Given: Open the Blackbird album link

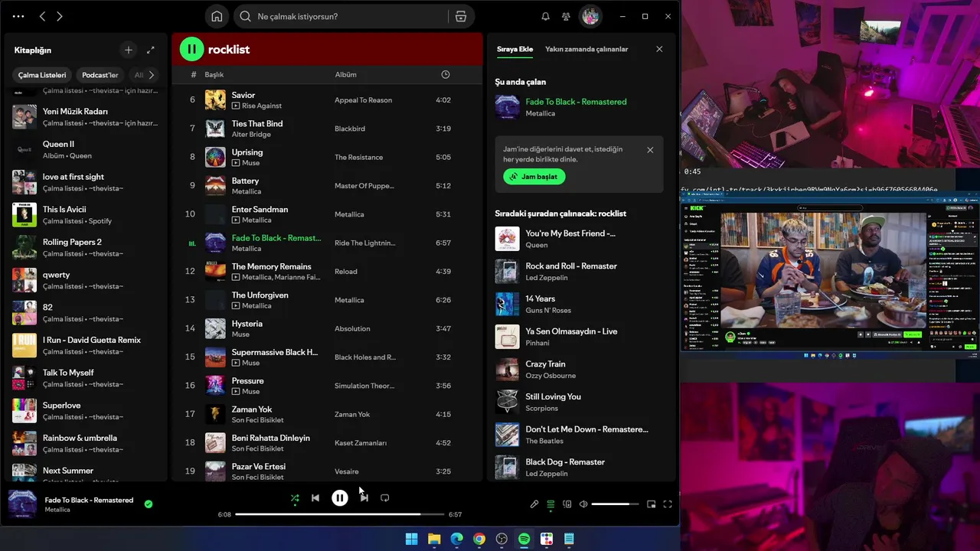Looking at the screenshot, I should tap(350, 129).
